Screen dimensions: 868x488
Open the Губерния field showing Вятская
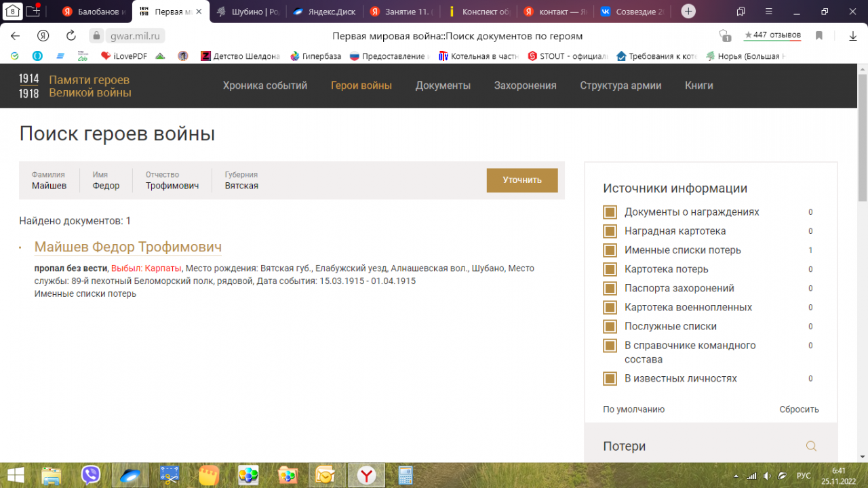click(241, 180)
